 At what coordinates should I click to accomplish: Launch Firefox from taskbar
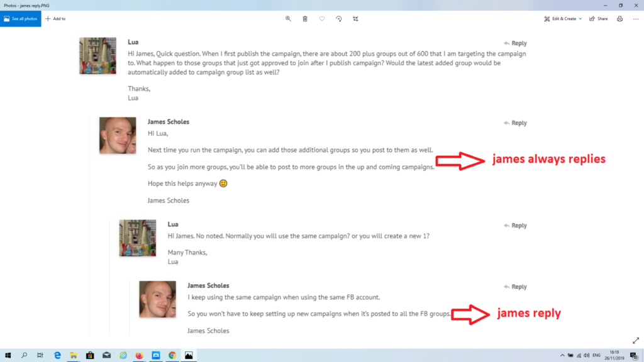(x=139, y=356)
